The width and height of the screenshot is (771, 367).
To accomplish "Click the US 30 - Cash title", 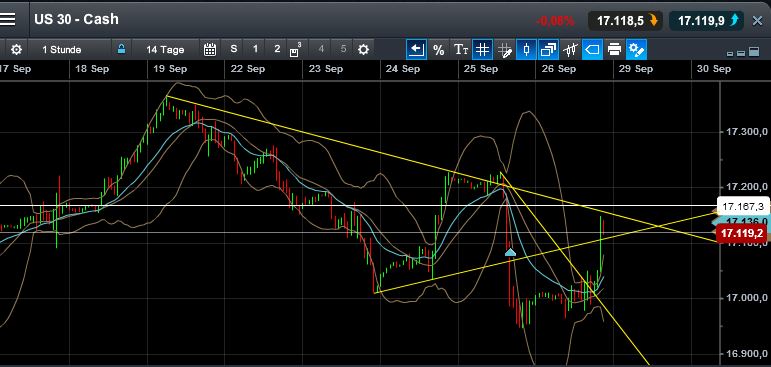I will (x=76, y=19).
